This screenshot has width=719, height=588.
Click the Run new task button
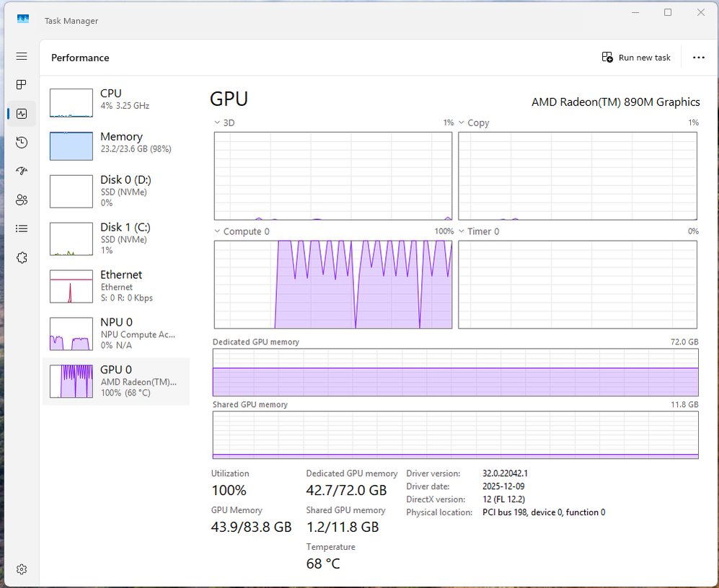coord(636,58)
